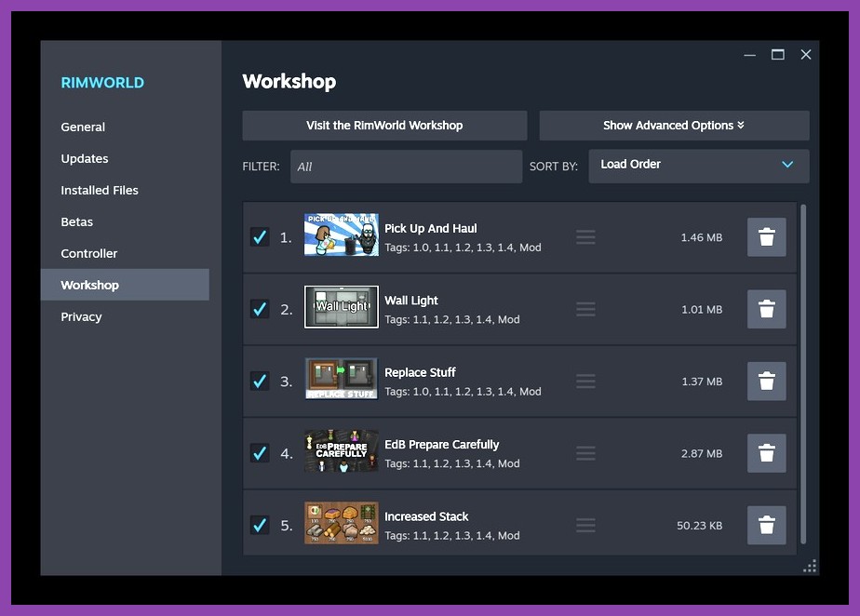Screen dimensions: 860x616
Task: Click the window resize grip icon
Action: coord(810,566)
